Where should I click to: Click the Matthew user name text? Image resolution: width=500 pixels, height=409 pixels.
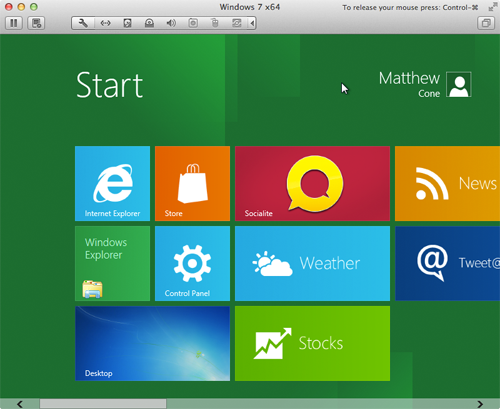[x=409, y=78]
